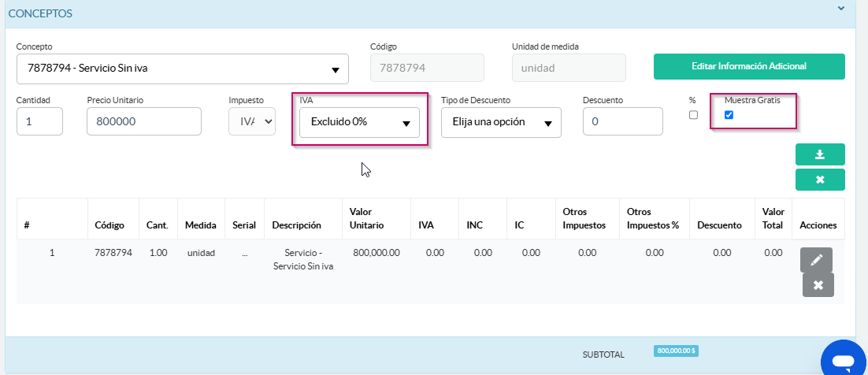Uncheck the Muestra Gratis checkbox
868x375 pixels.
[x=729, y=115]
